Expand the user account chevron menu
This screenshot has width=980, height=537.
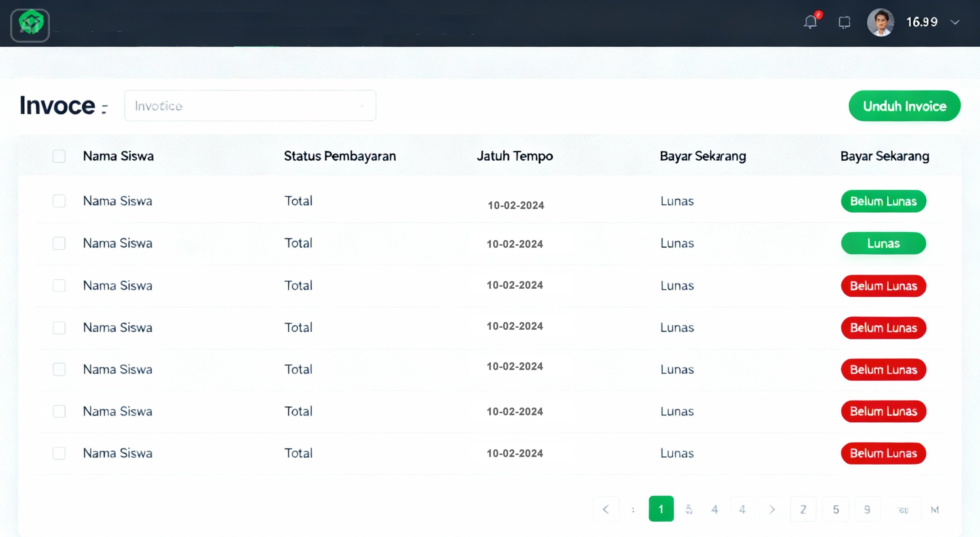(955, 22)
